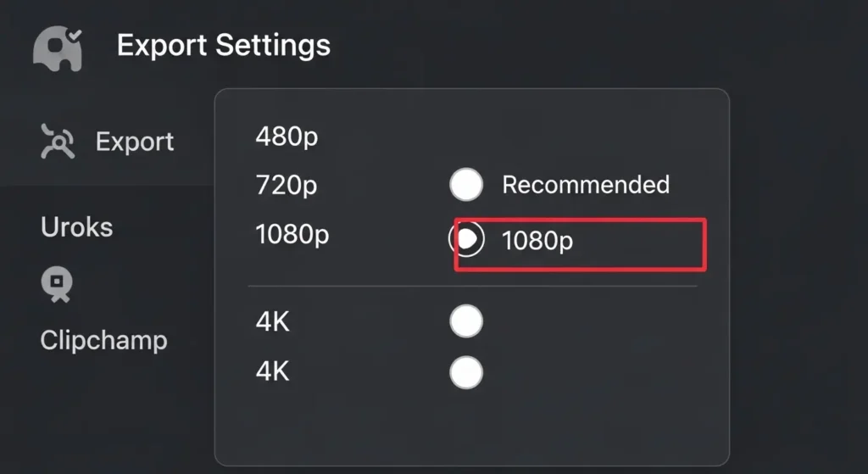Select Uroks in the sidebar

[76, 227]
